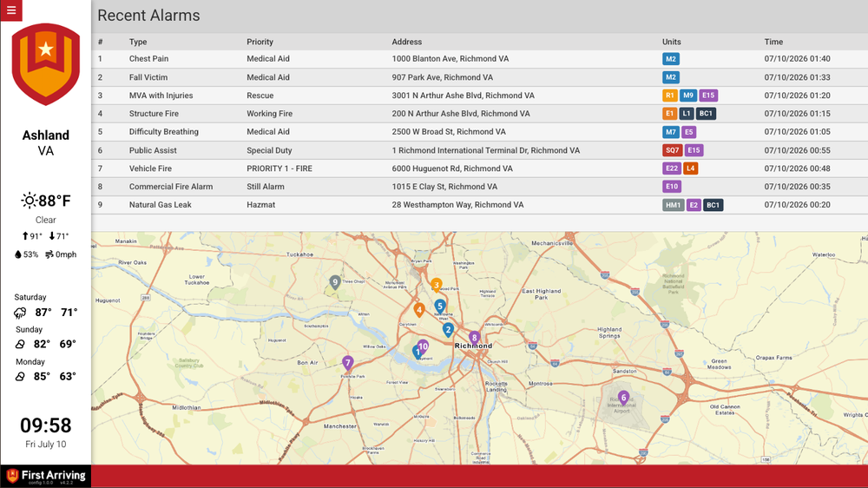The width and height of the screenshot is (868, 488).
Task: Click Sunday's cloud forecast icon
Action: click(20, 345)
